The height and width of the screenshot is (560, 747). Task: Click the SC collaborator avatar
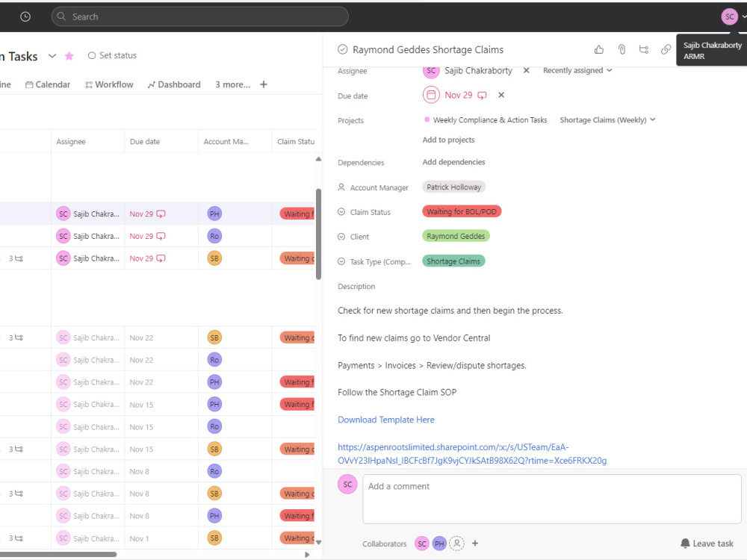click(x=421, y=544)
